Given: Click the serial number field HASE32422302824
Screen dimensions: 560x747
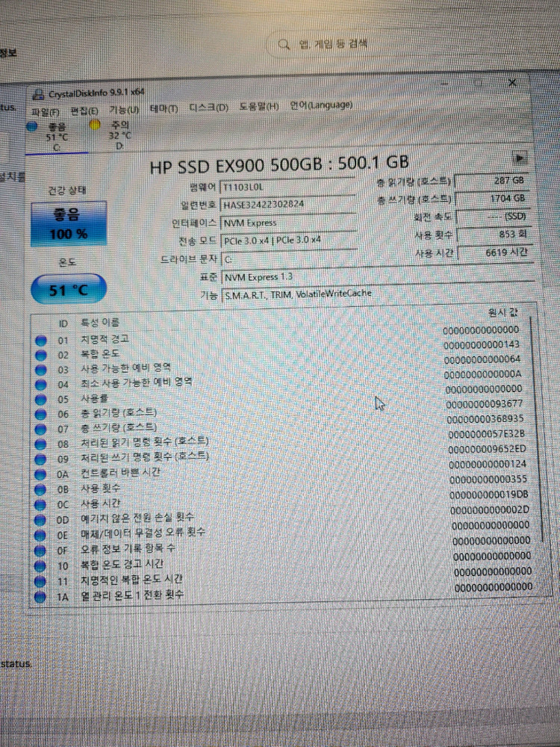Looking at the screenshot, I should (287, 204).
